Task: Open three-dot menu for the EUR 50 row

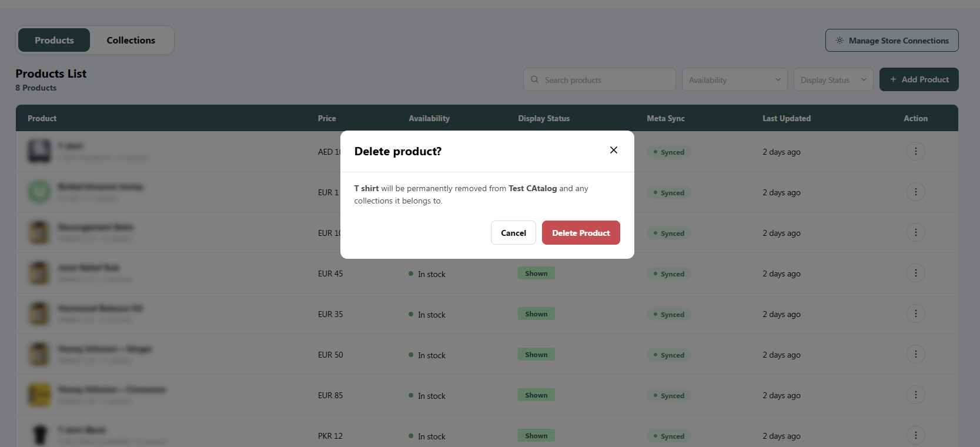Action: click(915, 354)
